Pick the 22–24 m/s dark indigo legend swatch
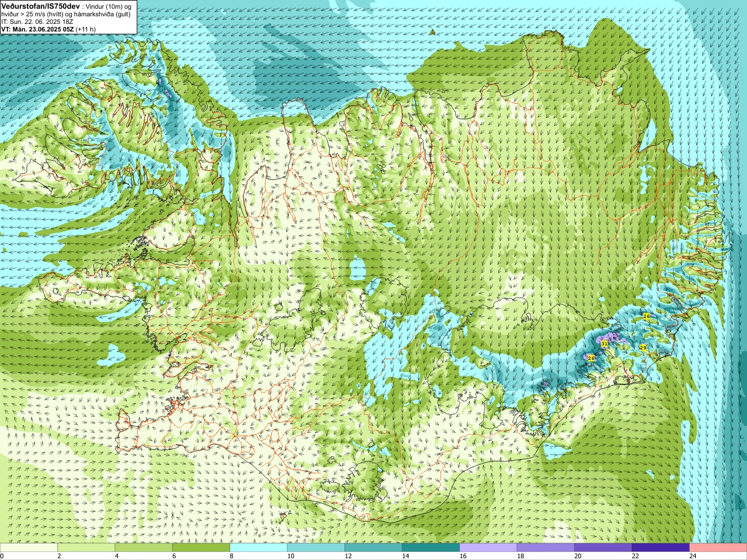The image size is (747, 560). click(x=661, y=548)
